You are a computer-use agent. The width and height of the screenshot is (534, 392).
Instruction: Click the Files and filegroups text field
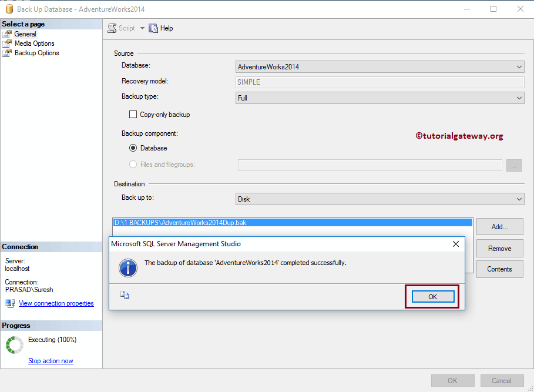coord(370,165)
